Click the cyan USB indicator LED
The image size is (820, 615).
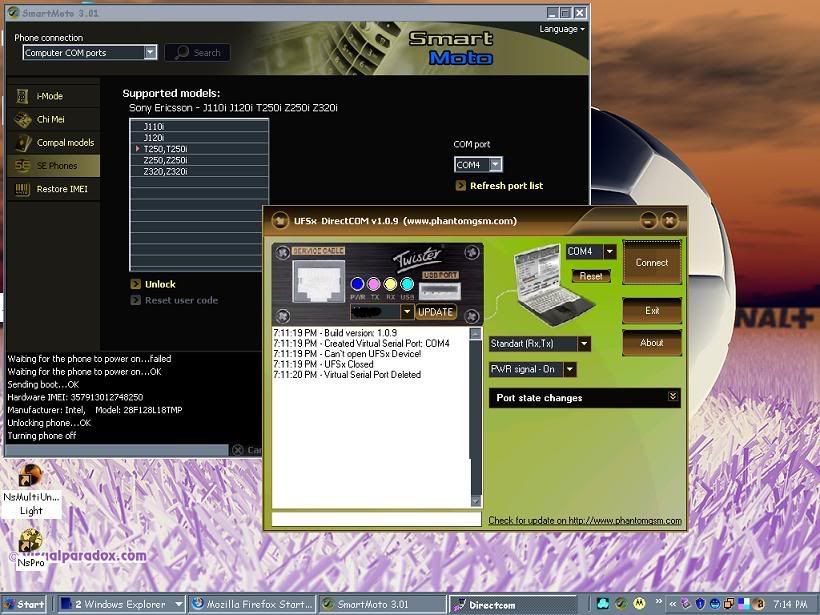407,284
